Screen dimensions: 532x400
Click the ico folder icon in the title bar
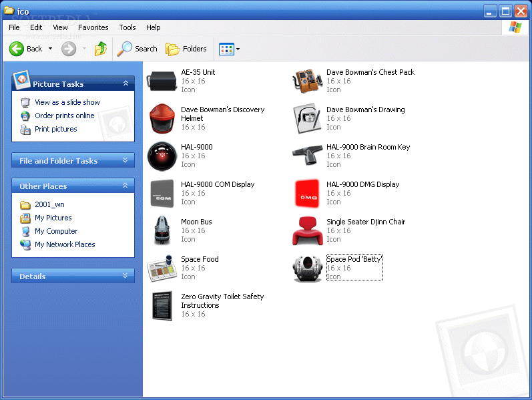coord(9,11)
